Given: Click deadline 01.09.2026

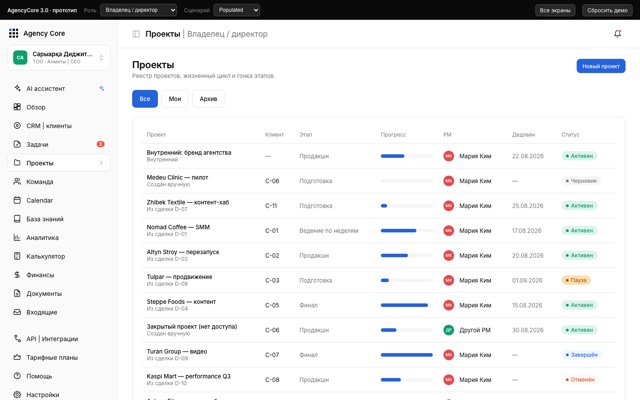Looking at the screenshot, I should (527, 280).
